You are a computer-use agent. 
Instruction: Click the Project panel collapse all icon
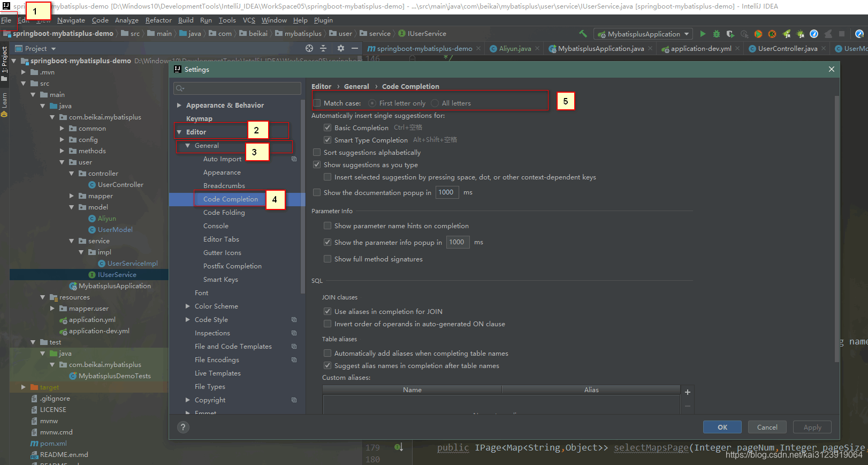323,48
